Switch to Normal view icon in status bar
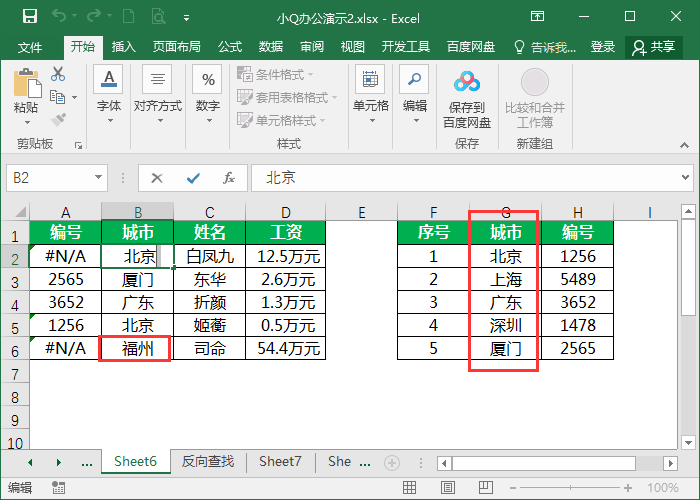 (409, 488)
